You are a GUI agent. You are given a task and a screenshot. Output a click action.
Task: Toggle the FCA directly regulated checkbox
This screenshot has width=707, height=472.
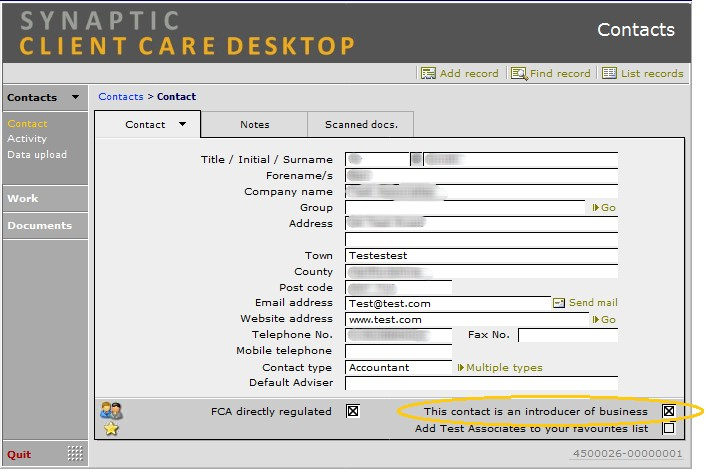coord(353,411)
